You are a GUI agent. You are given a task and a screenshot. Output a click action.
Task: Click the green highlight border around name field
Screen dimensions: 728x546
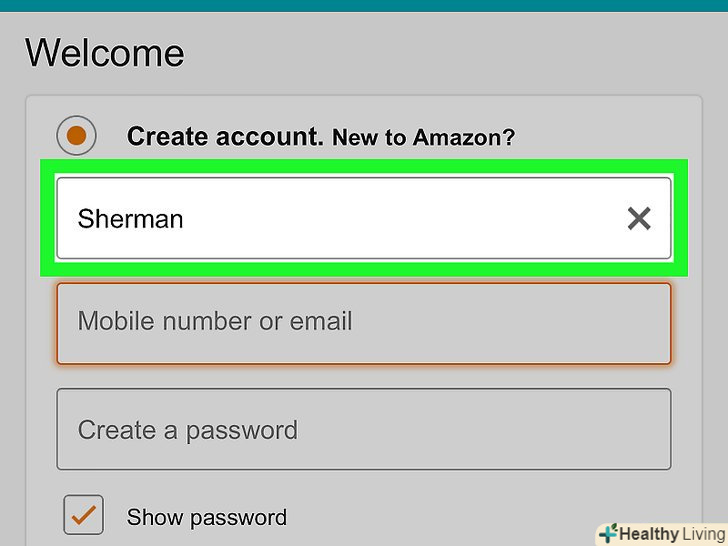[364, 167]
